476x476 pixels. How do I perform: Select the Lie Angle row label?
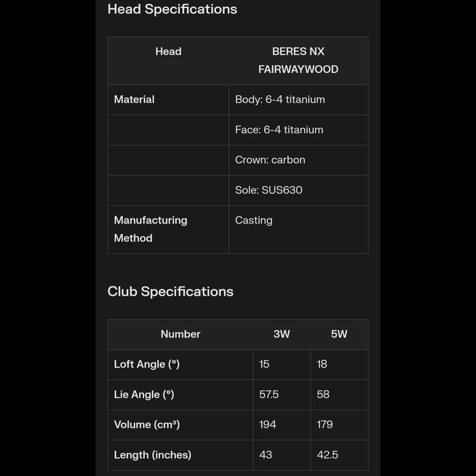[x=144, y=395]
